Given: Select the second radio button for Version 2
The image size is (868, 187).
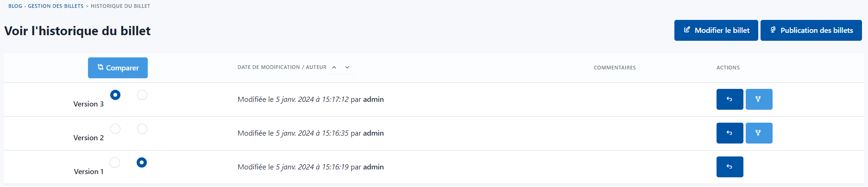Looking at the screenshot, I should [142, 129].
